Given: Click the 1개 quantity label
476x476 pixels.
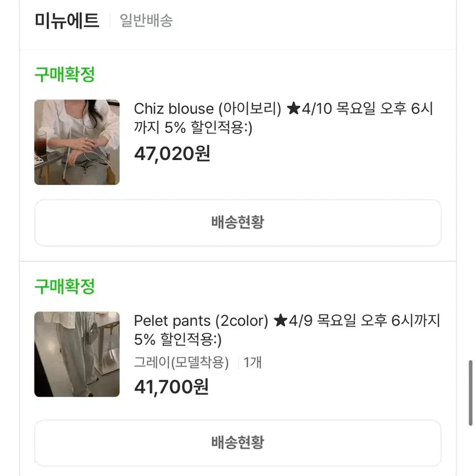Looking at the screenshot, I should [x=252, y=363].
